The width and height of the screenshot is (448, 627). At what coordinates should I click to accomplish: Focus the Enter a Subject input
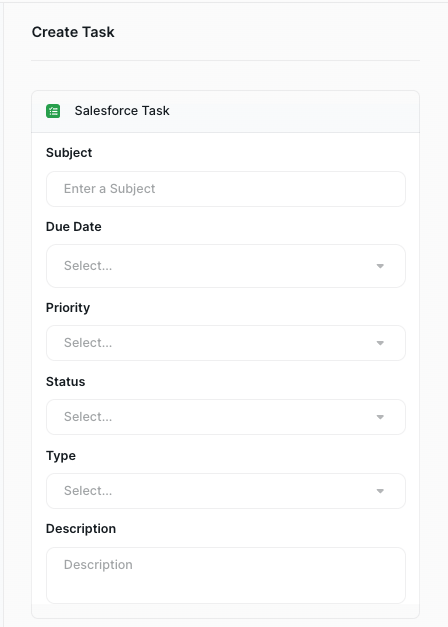(226, 189)
